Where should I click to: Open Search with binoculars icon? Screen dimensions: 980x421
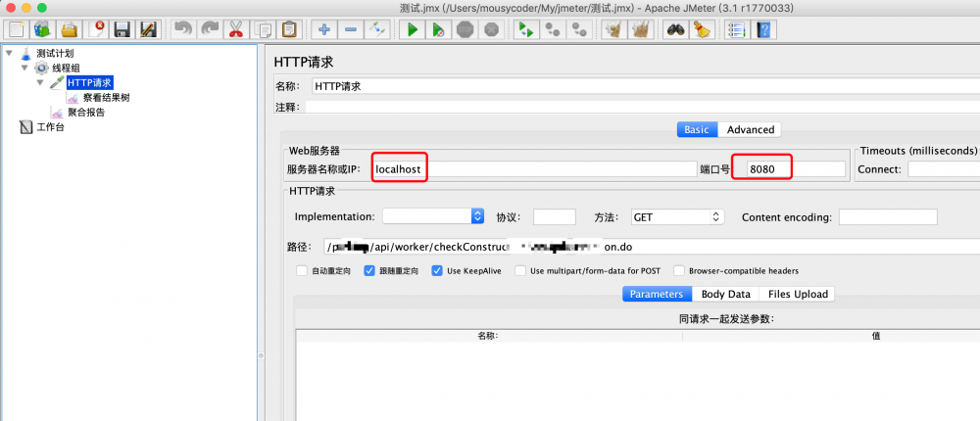[675, 29]
